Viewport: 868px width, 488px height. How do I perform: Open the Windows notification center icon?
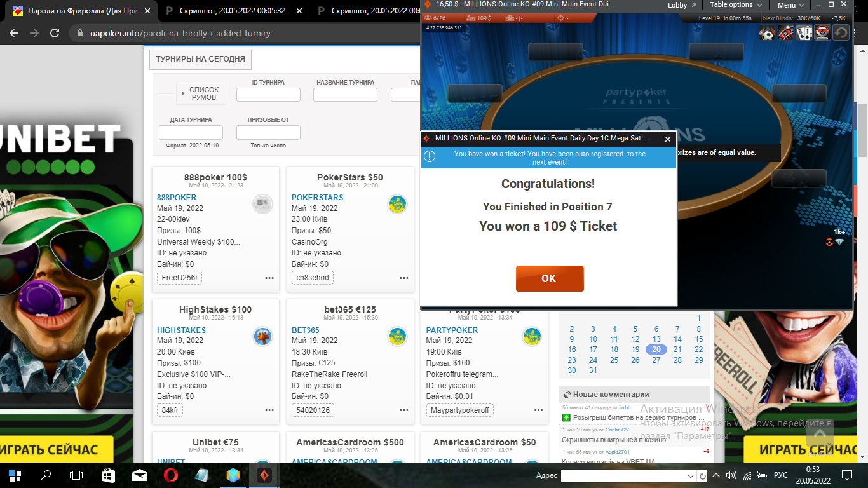[847, 475]
